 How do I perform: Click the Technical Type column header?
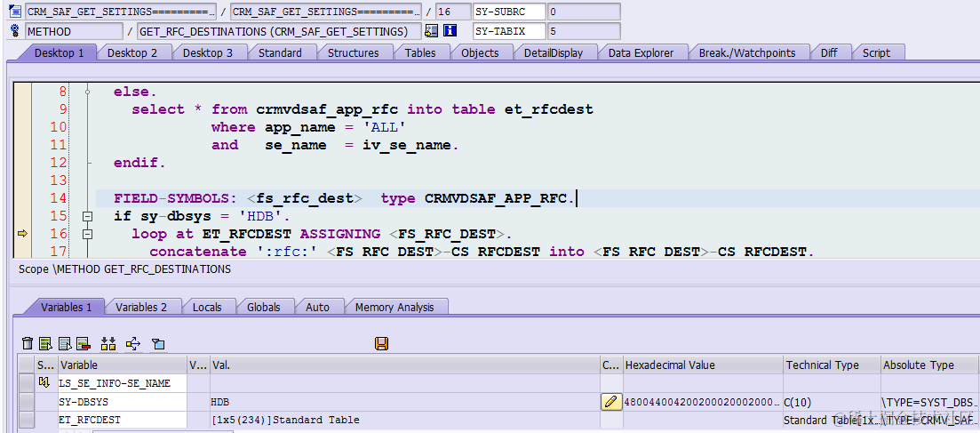click(x=832, y=365)
